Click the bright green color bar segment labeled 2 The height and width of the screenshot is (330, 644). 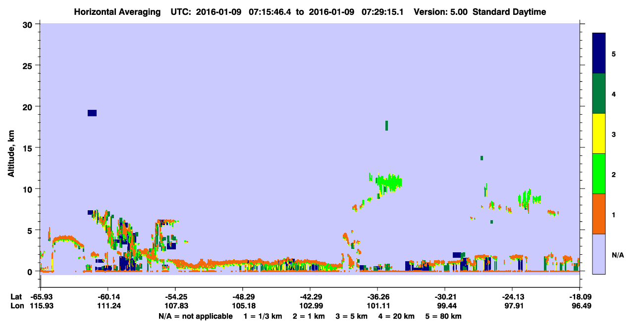(x=599, y=174)
